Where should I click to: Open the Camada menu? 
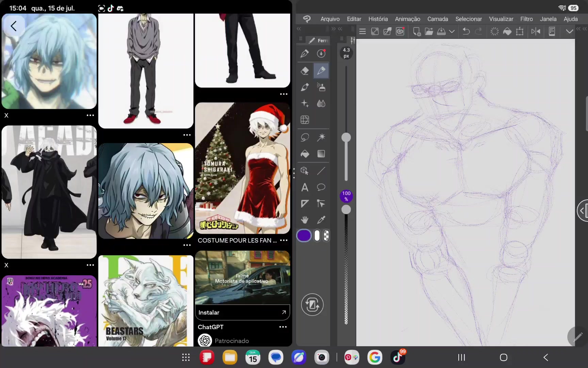pos(438,19)
